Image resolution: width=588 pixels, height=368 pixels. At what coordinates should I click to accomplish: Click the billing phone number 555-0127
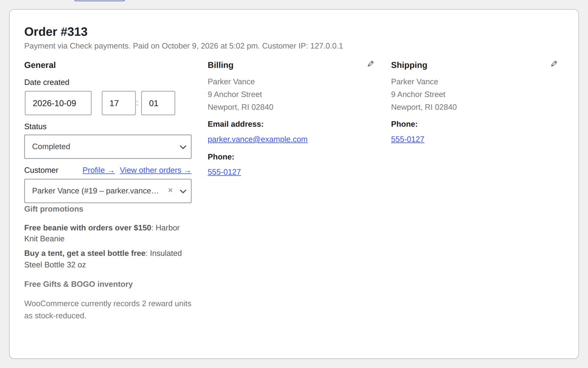pos(224,172)
